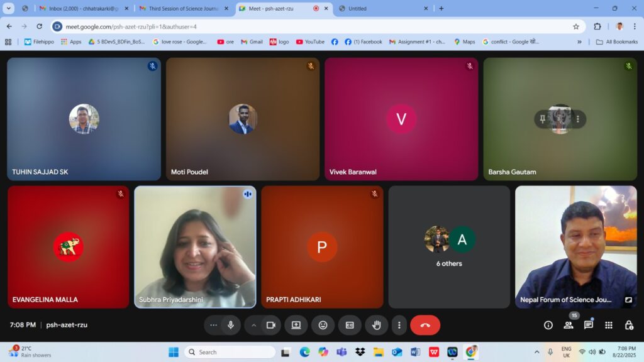Viewport: 644px width, 362px height.
Task: Open Filehippo bookmark
Action: 40,42
